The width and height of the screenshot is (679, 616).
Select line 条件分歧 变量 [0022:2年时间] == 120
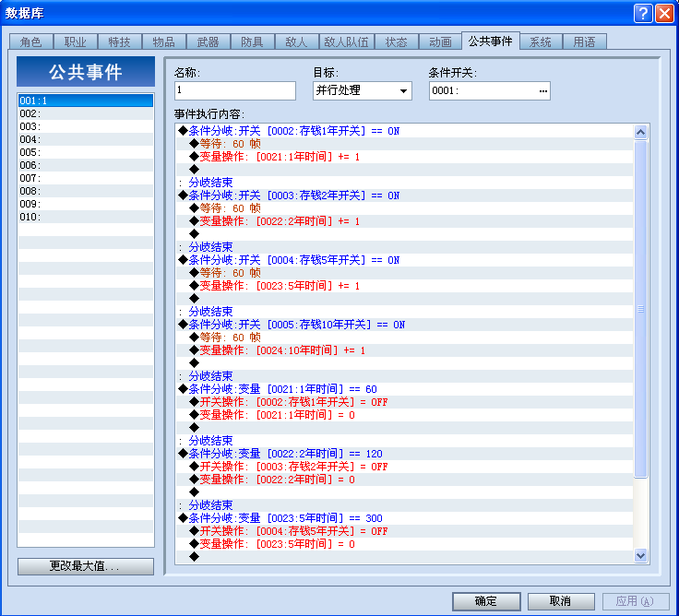point(405,453)
